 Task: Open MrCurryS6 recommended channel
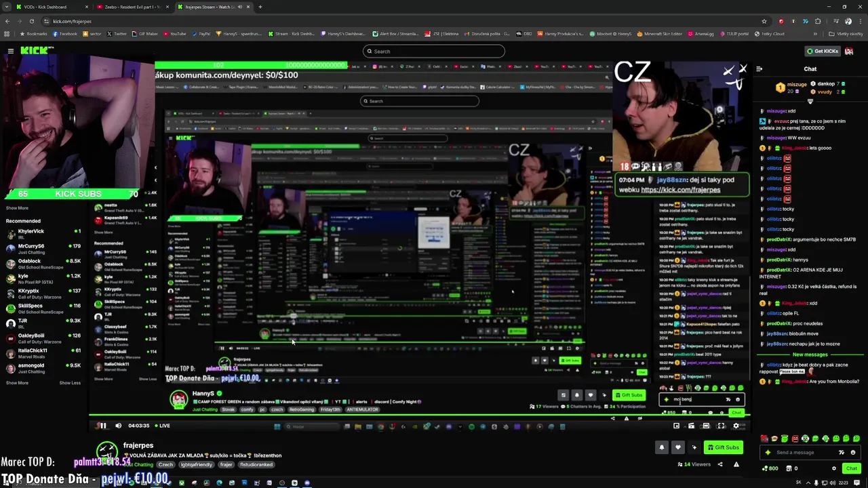[43, 249]
